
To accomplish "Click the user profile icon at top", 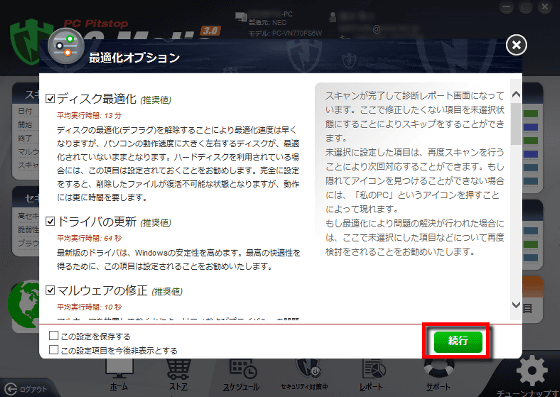I will tap(333, 17).
